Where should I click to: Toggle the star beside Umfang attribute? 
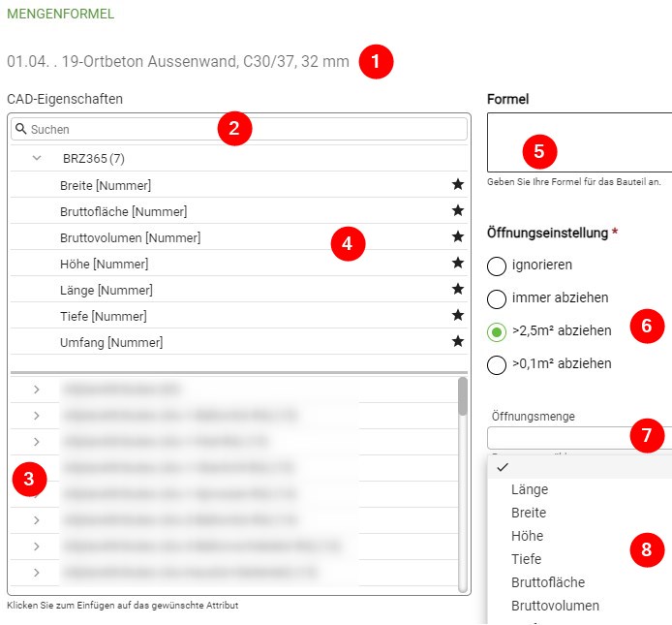pos(457,342)
